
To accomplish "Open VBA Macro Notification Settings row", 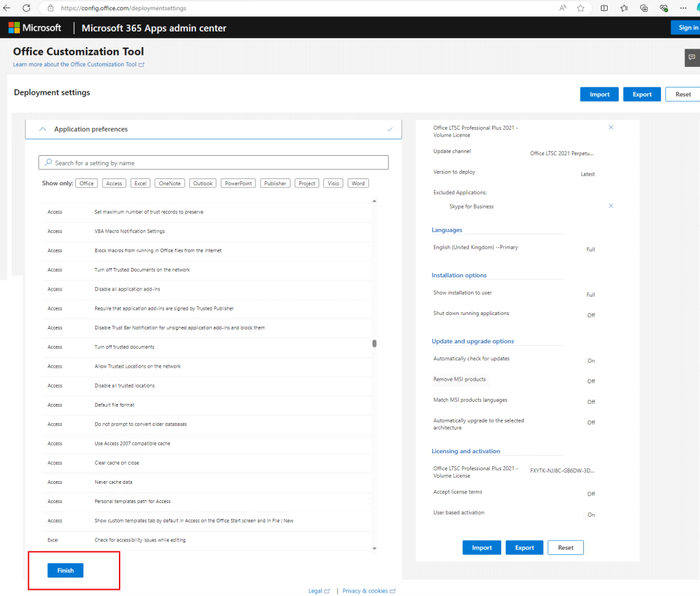I will (x=129, y=231).
